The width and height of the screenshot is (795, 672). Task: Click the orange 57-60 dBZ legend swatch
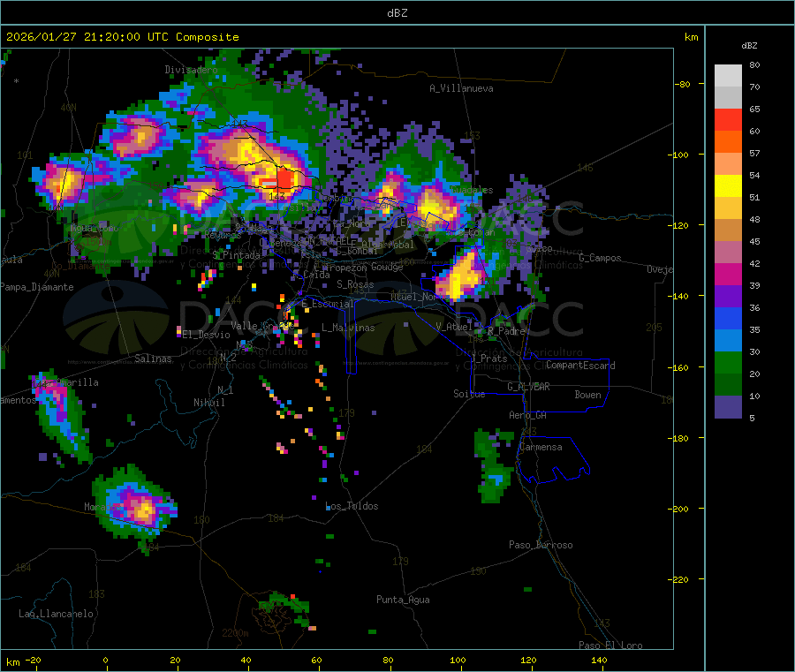point(728,142)
